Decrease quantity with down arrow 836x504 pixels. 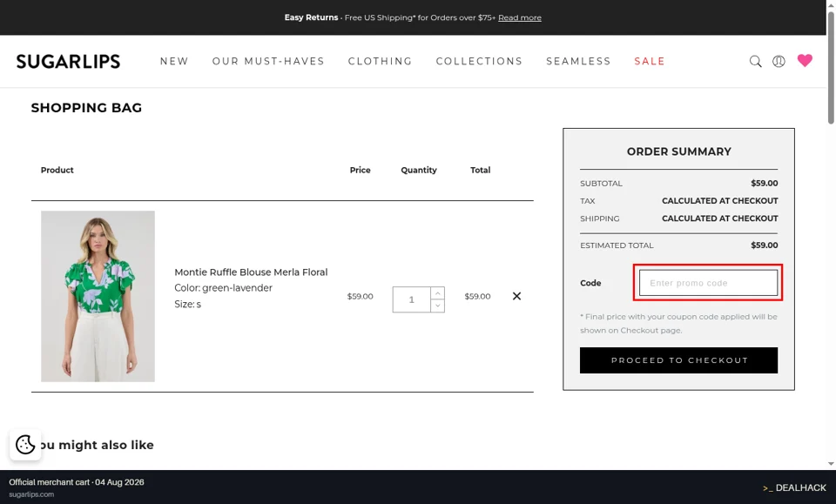(438, 306)
